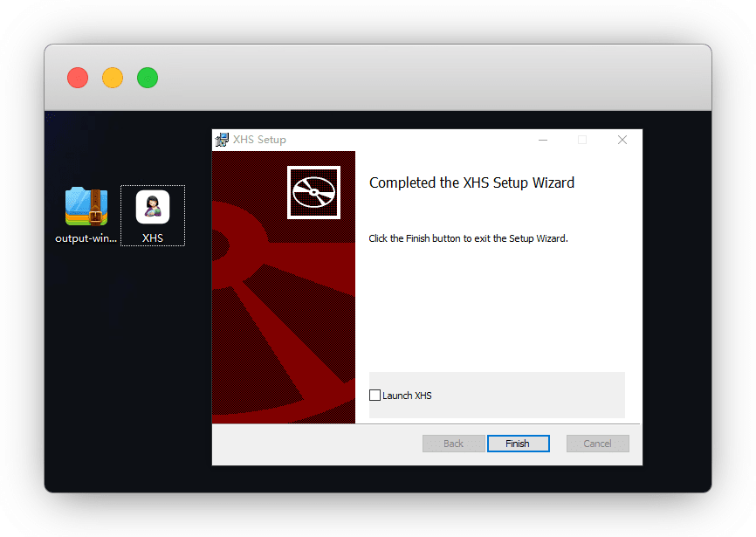Select the output-win archive icon on desktop
Screen dimensions: 756x537
point(86,207)
